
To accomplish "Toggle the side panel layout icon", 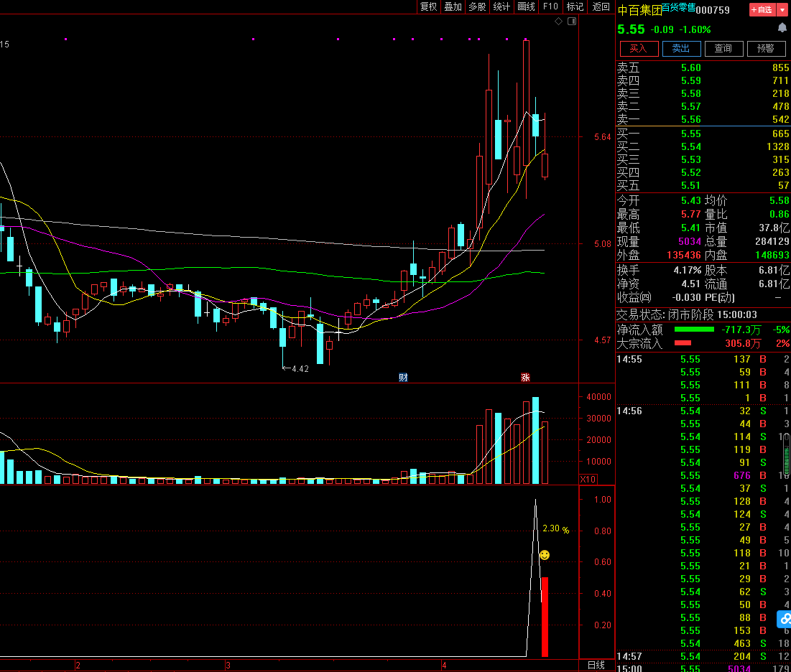I will tap(572, 21).
